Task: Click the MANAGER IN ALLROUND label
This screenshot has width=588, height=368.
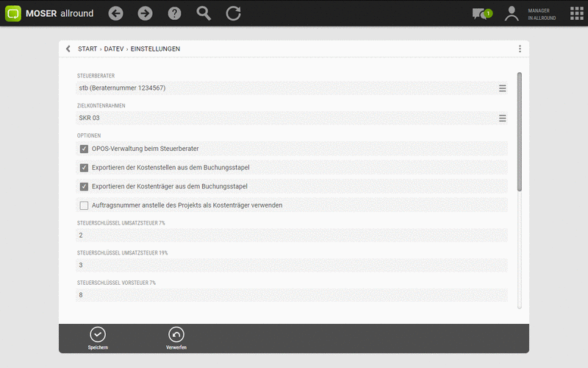Action: pos(542,14)
